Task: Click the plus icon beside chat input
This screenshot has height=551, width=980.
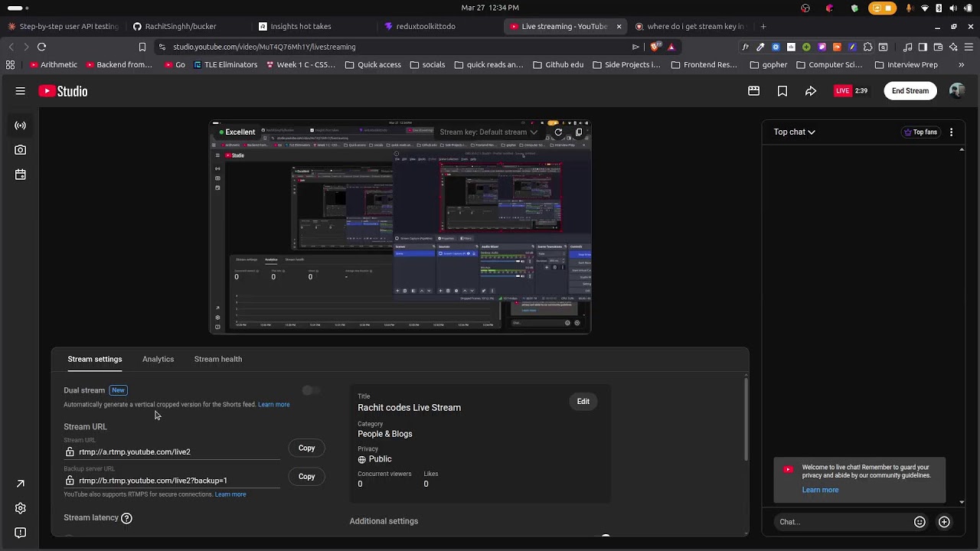Action: click(x=944, y=522)
